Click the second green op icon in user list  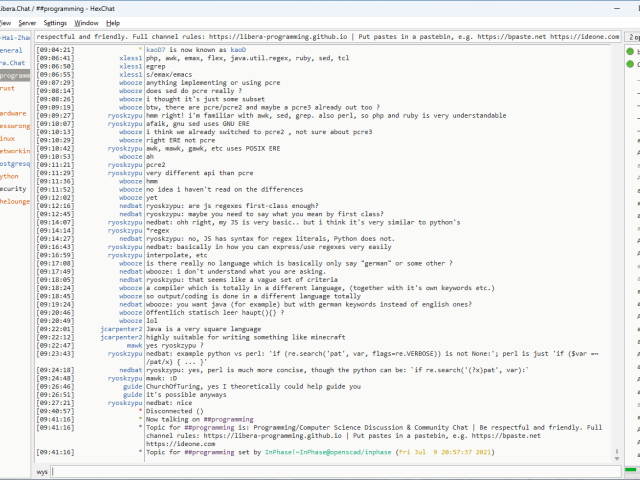[632, 66]
